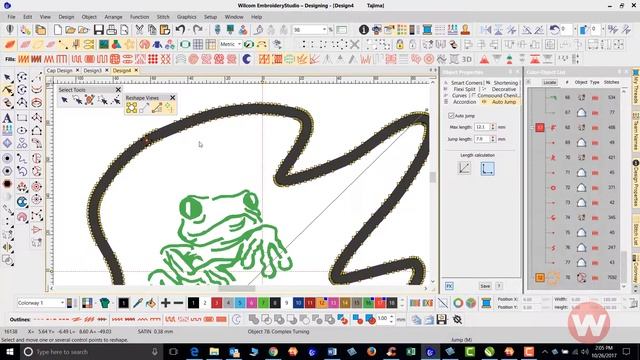640x360 pixels.
Task: Click the Paste clipboard icon
Action: (x=164, y=30)
